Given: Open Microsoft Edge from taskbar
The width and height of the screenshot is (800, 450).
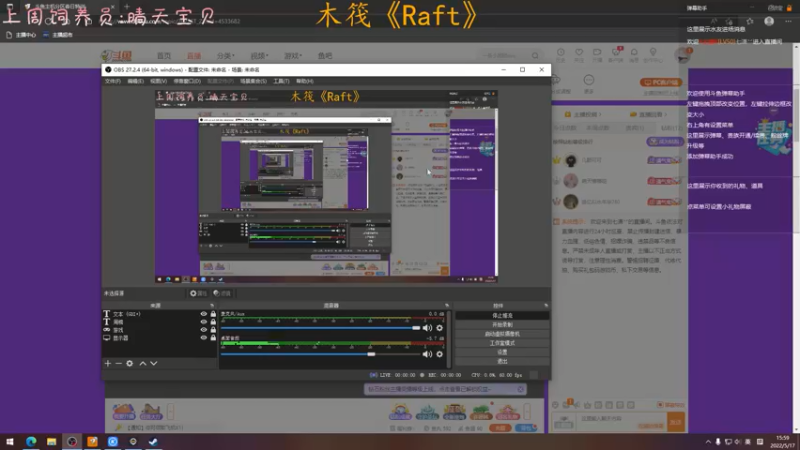Looking at the screenshot, I should (31, 442).
